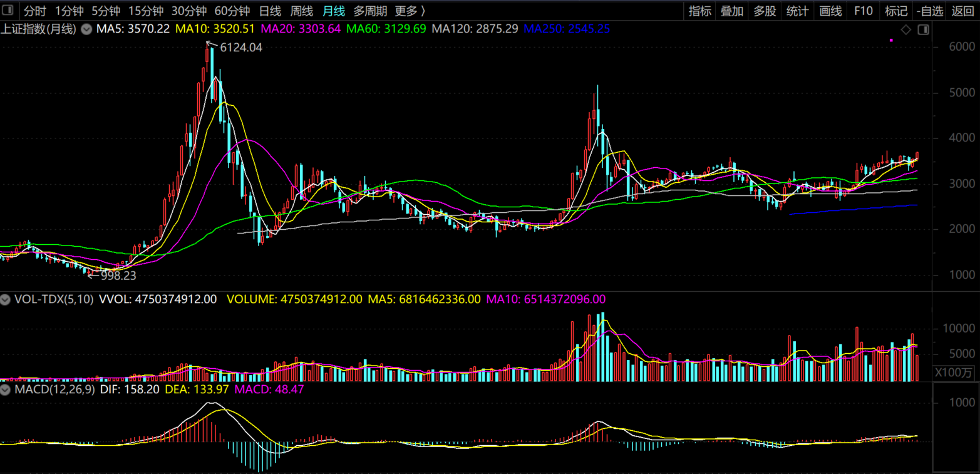Screen dimensions: 980x474
Task: Click the MA5: 3570.22 label
Action: point(133,29)
